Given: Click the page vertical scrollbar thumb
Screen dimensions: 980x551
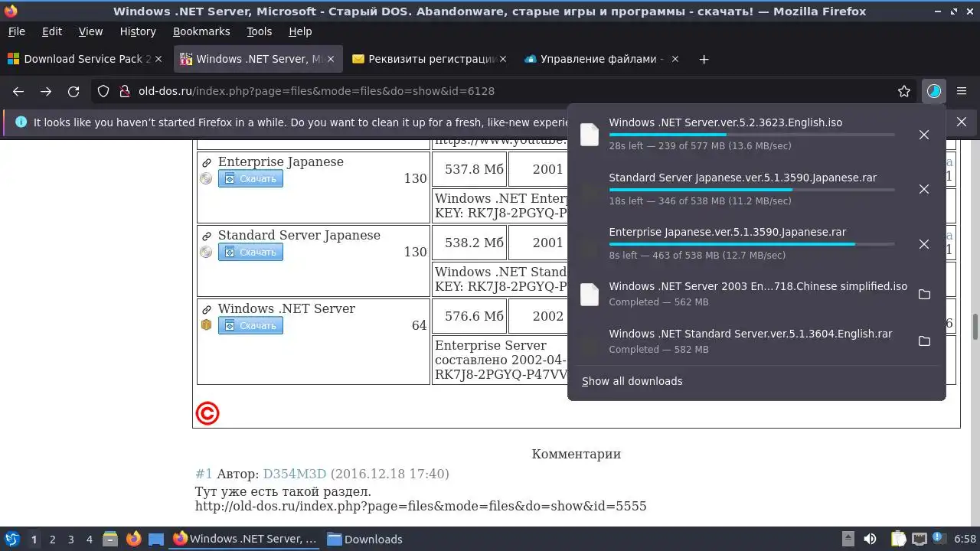Looking at the screenshot, I should tap(975, 327).
